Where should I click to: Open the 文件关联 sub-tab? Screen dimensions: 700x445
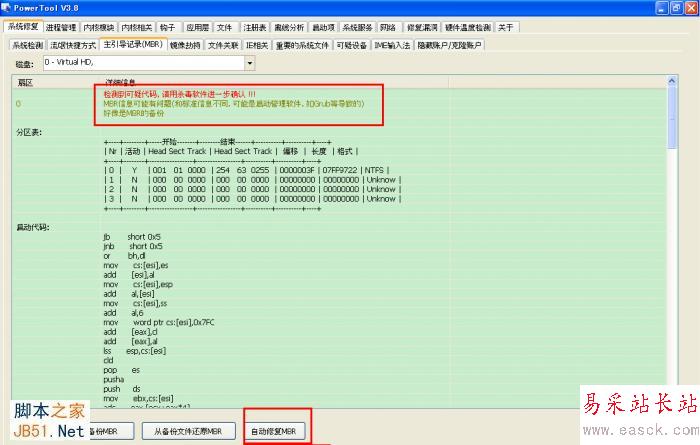[x=222, y=45]
